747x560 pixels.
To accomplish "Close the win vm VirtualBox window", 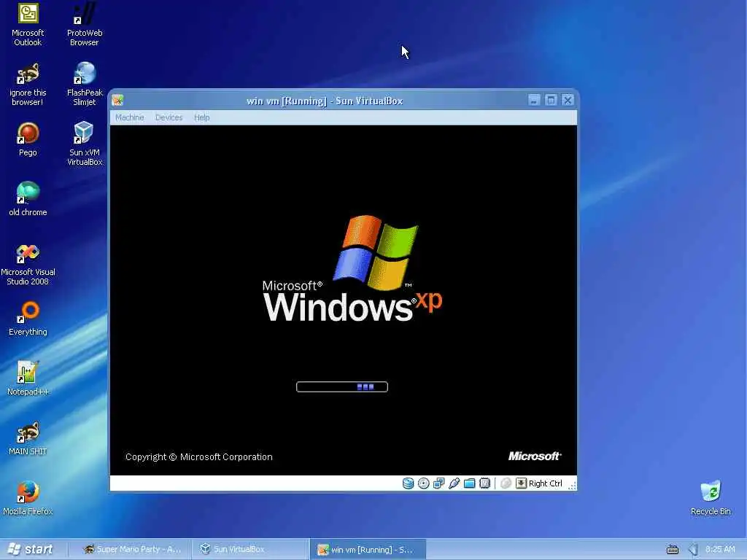I will pyautogui.click(x=568, y=100).
